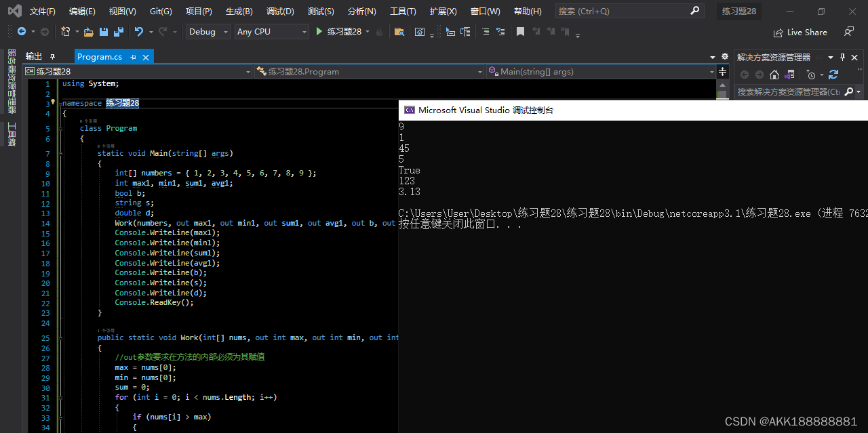Click the split editor icon above scrollbar
868x433 pixels.
pos(722,71)
